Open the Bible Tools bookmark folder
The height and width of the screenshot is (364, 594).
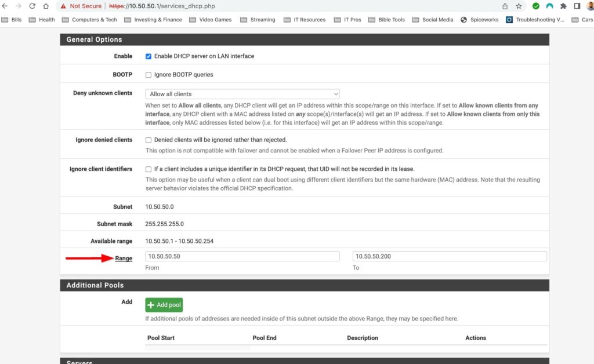(x=386, y=20)
